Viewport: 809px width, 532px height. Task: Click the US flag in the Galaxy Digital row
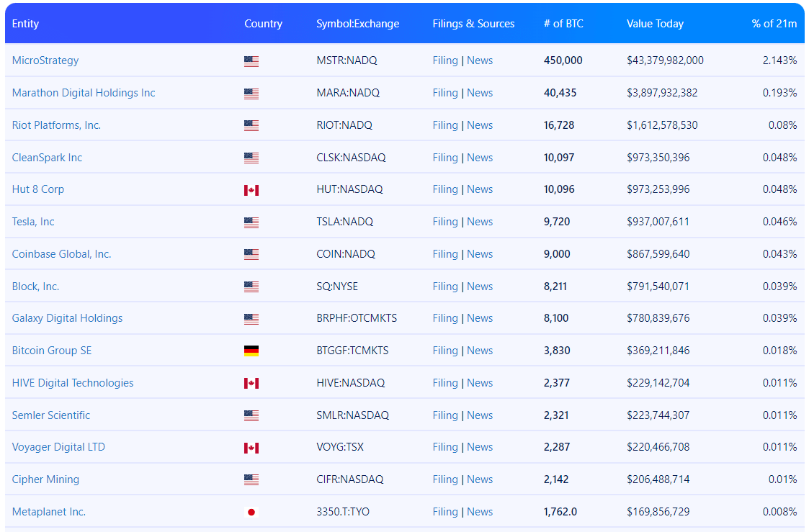pos(251,319)
